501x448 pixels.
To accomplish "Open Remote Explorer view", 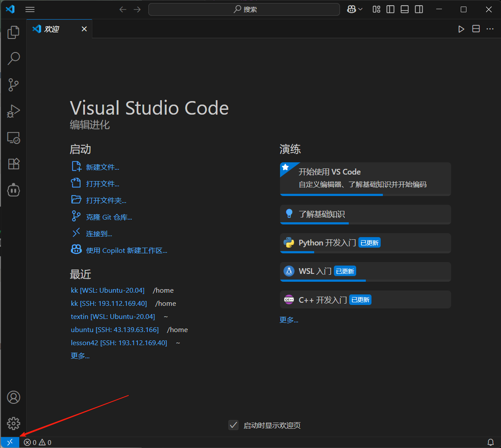I will pos(14,137).
